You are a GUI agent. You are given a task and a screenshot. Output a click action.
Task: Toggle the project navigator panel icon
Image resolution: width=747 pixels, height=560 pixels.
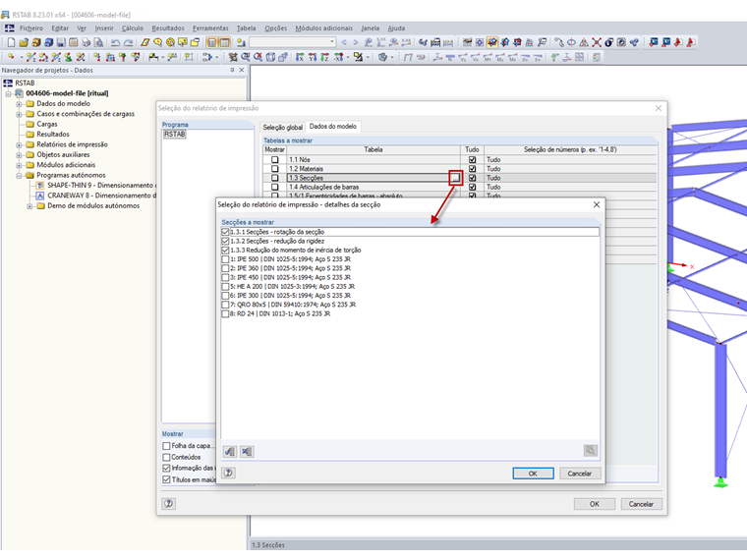point(211,42)
